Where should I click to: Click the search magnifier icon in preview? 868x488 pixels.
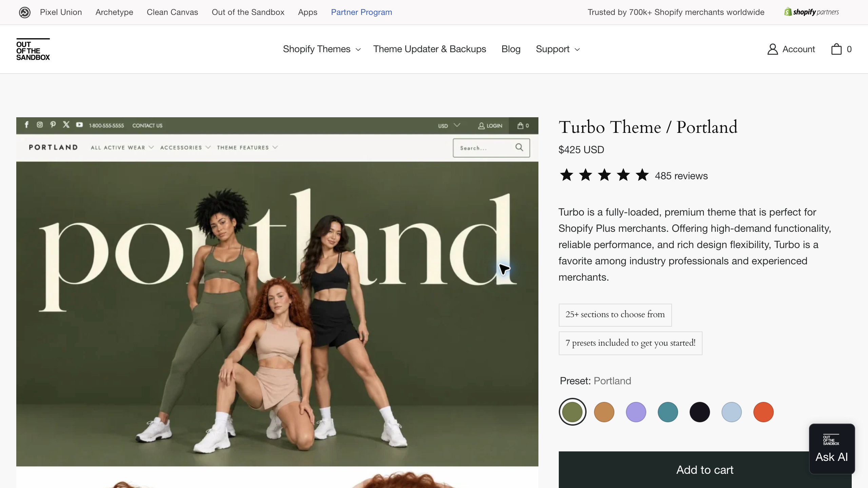[519, 147]
